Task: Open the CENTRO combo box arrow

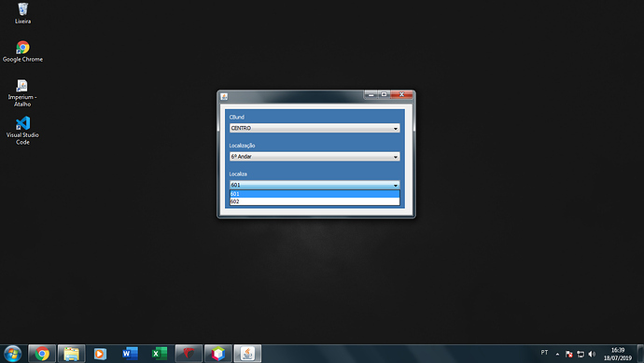Action: pyautogui.click(x=395, y=128)
